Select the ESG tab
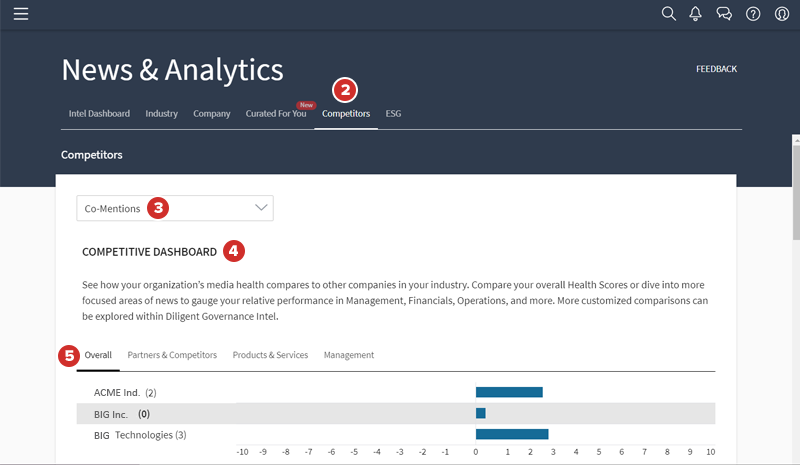The height and width of the screenshot is (466, 800). pos(393,114)
